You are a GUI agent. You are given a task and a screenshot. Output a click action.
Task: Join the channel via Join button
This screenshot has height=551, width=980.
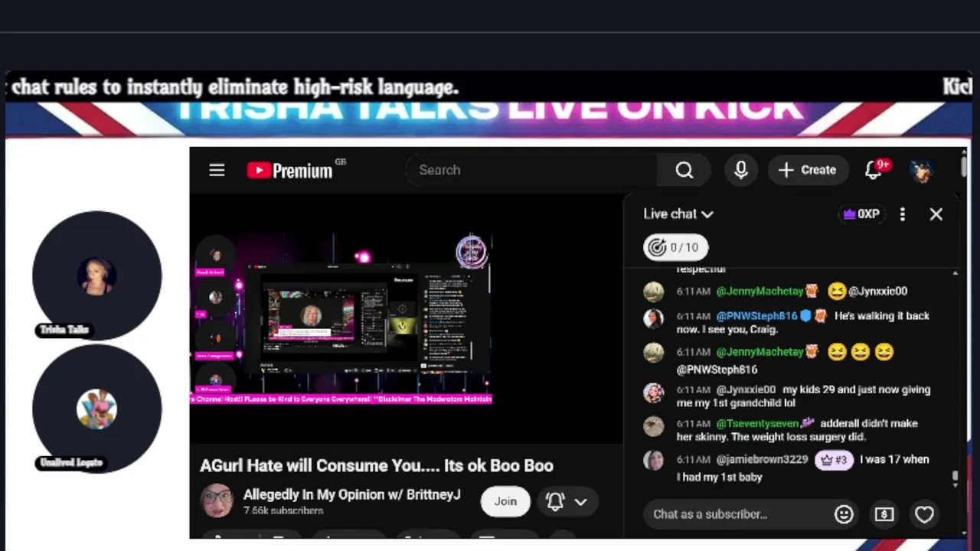(x=505, y=501)
